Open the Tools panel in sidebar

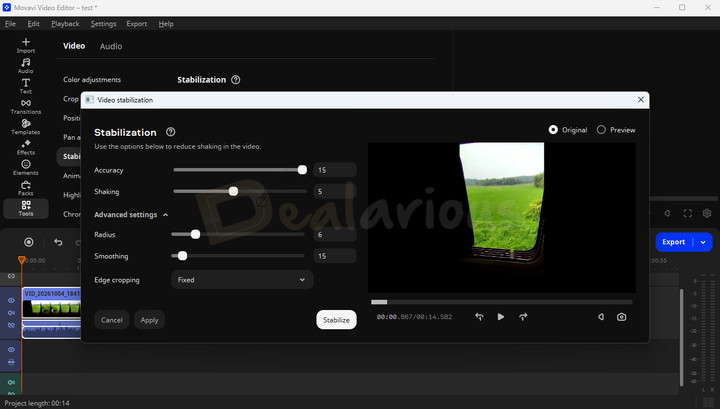tap(26, 208)
